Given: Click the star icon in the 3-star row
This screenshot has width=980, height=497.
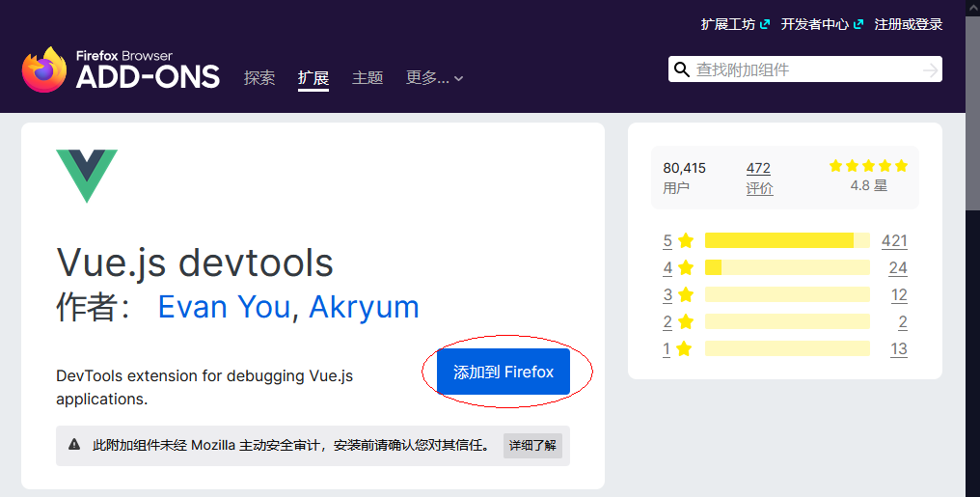Looking at the screenshot, I should [x=686, y=294].
